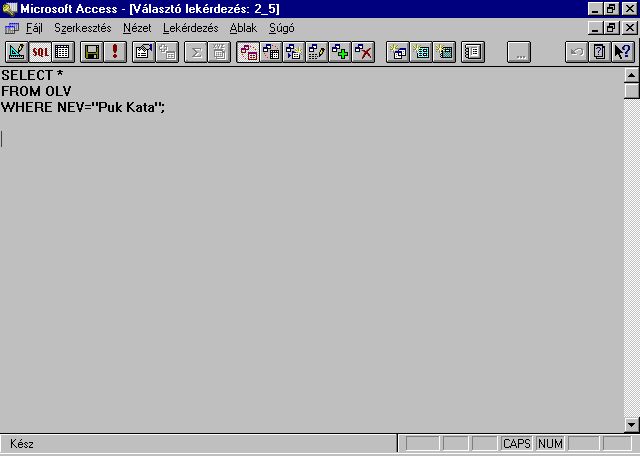Minimize the Microsoft Access application window
Viewport: 640px width, 456px height.
(x=596, y=9)
